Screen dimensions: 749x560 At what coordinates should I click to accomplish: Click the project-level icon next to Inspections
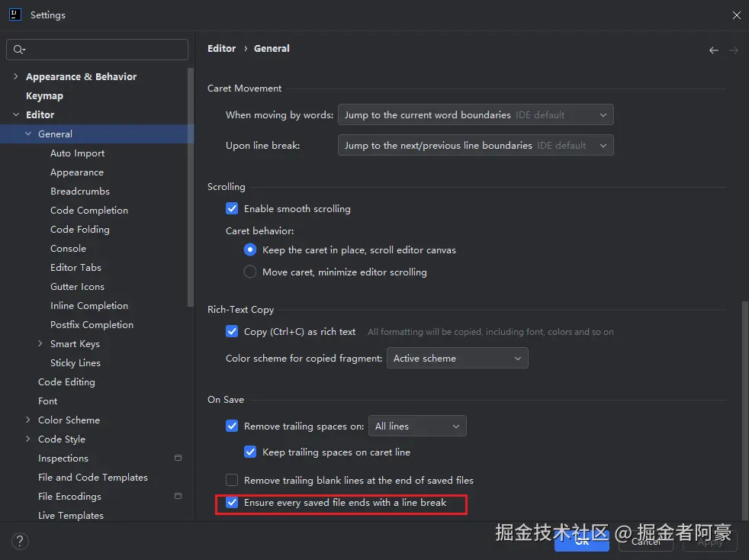[178, 458]
